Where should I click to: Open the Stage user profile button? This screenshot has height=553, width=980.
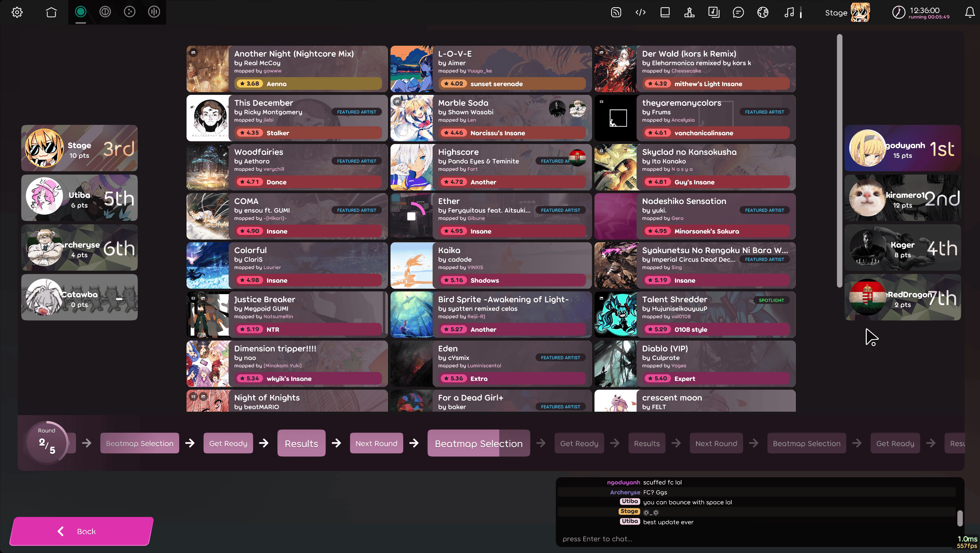point(847,12)
